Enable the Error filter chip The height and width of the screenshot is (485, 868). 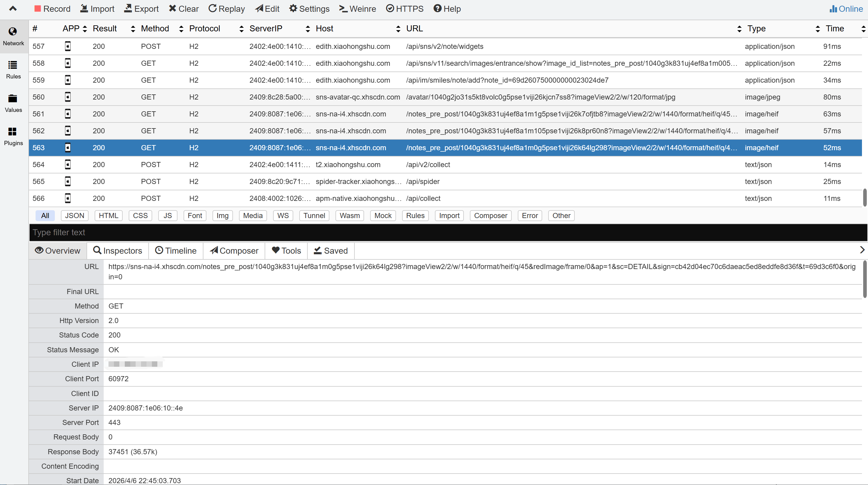tap(529, 216)
